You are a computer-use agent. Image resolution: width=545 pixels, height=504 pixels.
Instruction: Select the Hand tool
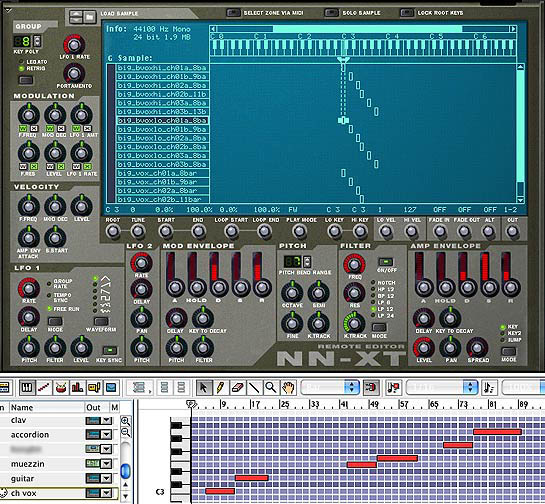288,387
